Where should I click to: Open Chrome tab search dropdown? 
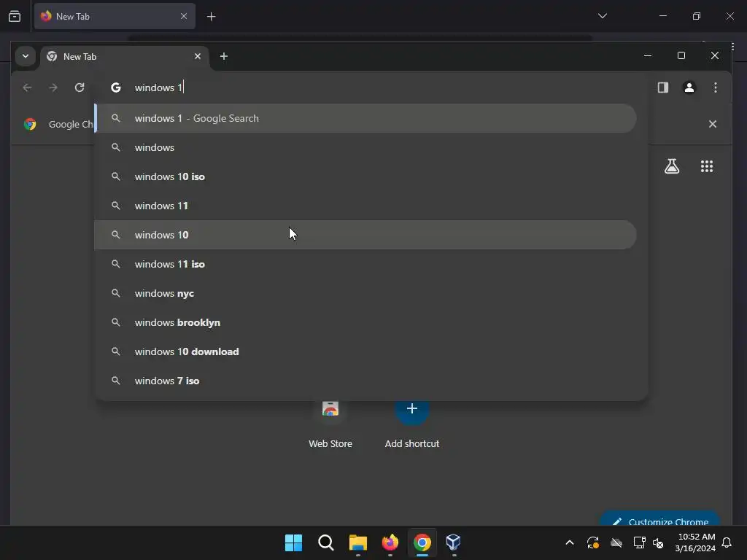click(26, 56)
